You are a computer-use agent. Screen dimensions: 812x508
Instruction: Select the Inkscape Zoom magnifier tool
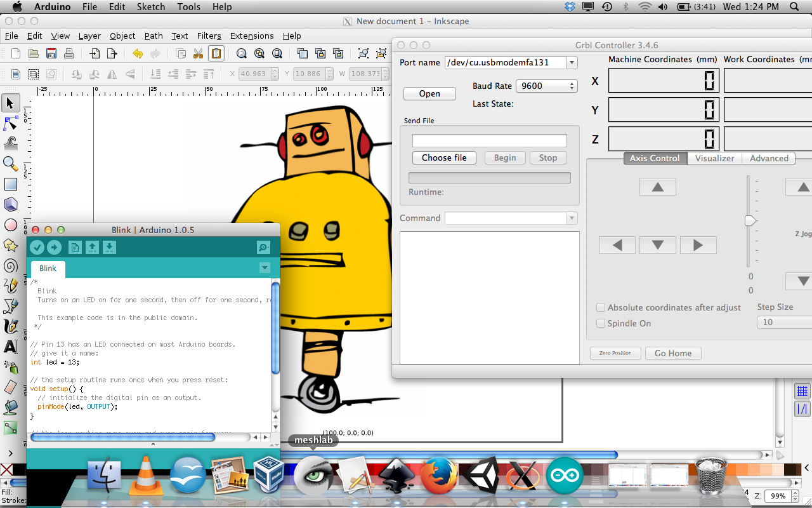11,164
